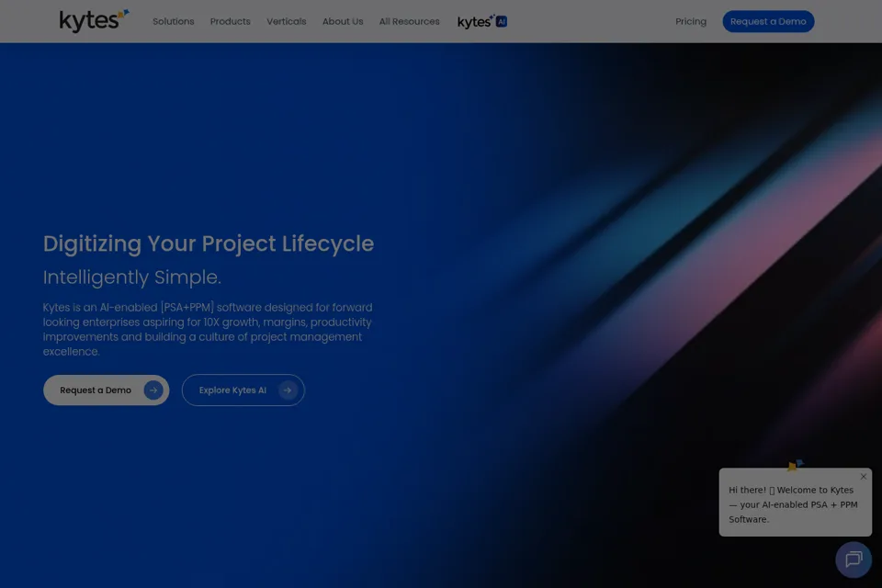The height and width of the screenshot is (588, 882).
Task: Click the arrow icon in Request a Demo button
Action: pyautogui.click(x=153, y=390)
